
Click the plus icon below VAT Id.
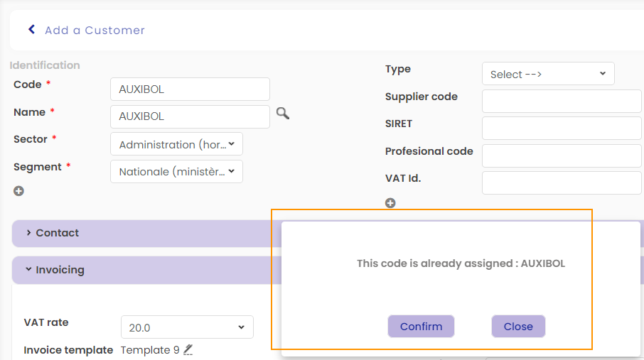390,203
